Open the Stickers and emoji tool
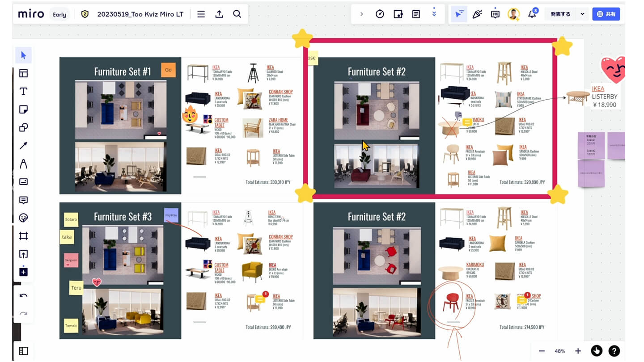The width and height of the screenshot is (644, 362). click(24, 218)
